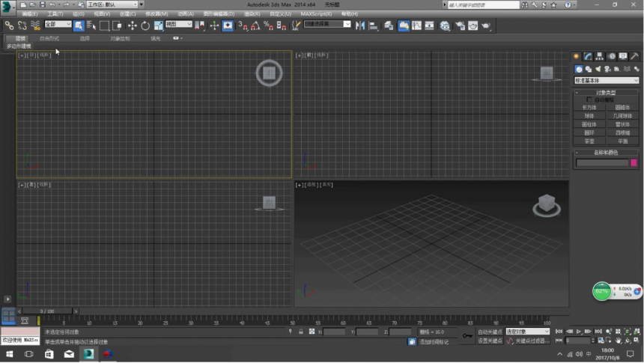Collapse the 对象类型 rollout

[606, 93]
